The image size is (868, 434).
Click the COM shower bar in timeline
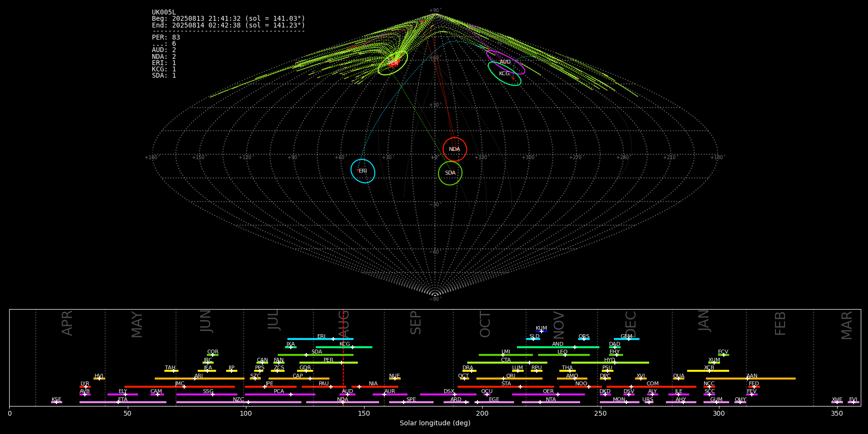[x=652, y=386]
